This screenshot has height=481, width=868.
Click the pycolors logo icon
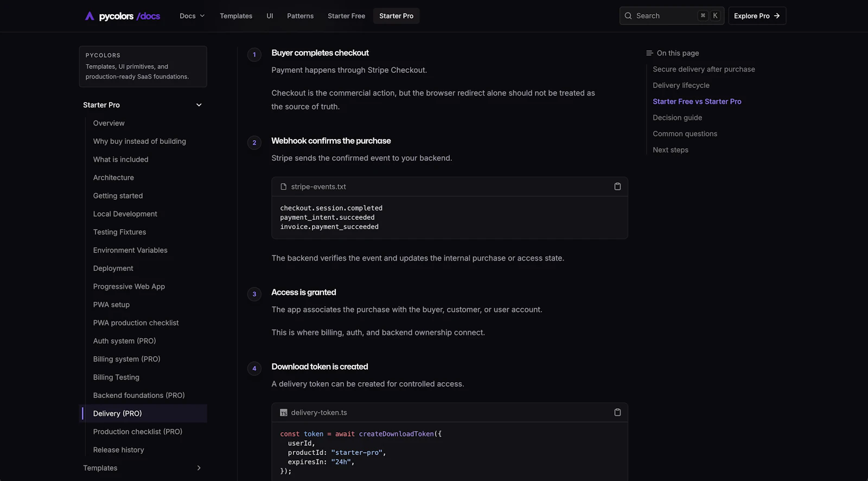coord(90,16)
